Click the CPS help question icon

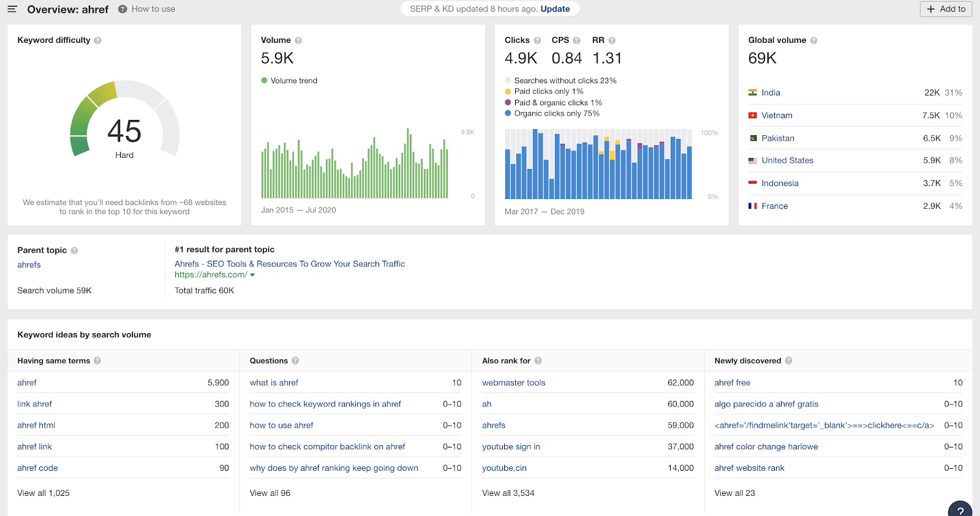pyautogui.click(x=576, y=40)
